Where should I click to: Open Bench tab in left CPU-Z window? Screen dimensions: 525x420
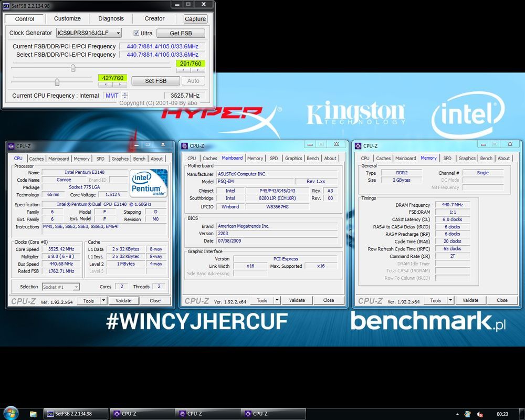click(x=139, y=159)
